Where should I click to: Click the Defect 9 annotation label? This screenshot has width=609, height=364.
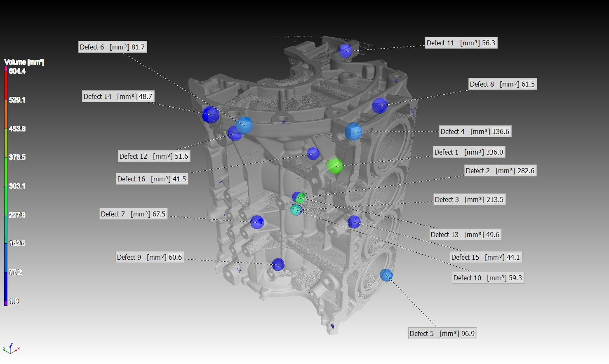tap(149, 257)
